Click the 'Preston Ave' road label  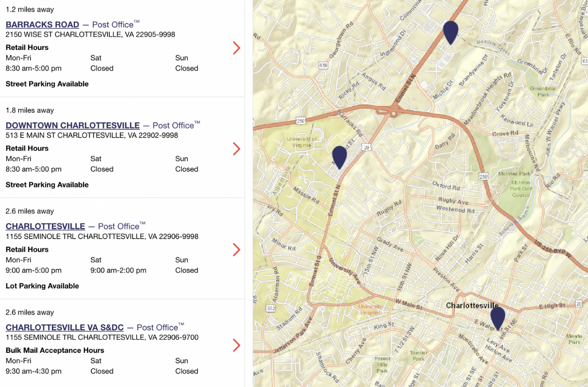pyautogui.click(x=446, y=280)
